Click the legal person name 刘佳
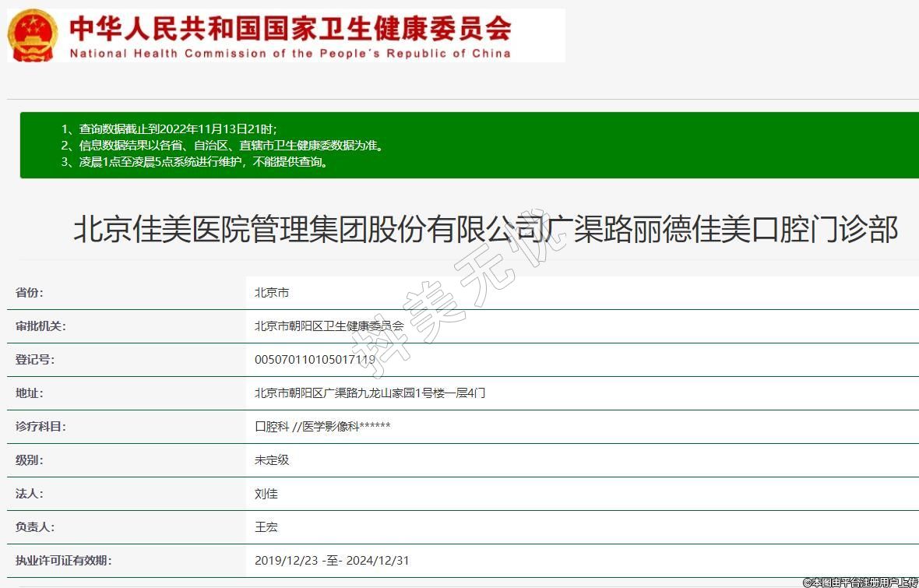The image size is (919, 588). point(266,494)
